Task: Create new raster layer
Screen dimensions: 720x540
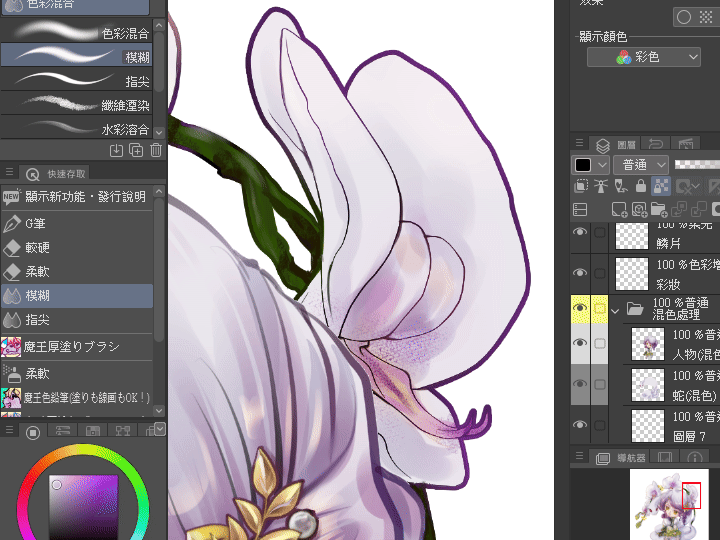Action: click(x=619, y=210)
